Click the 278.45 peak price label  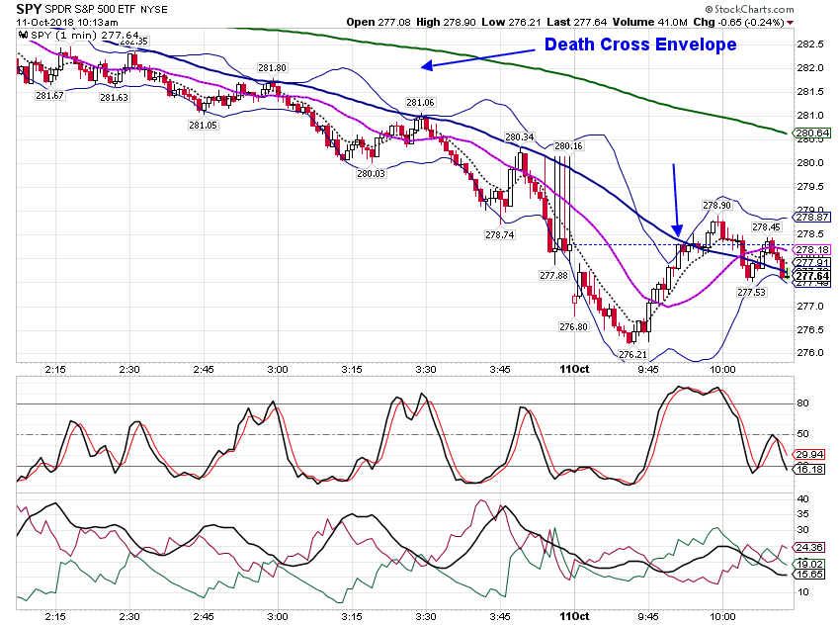click(x=767, y=227)
